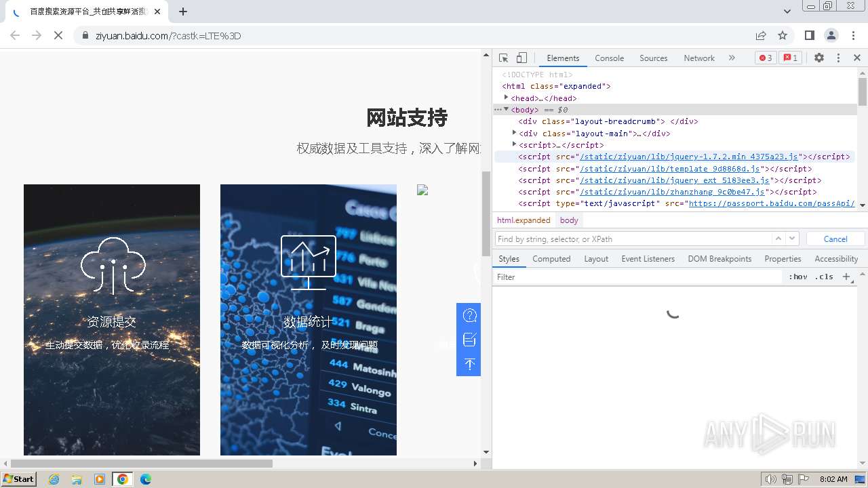
Task: Open the Chrome three-dot menu
Action: pyautogui.click(x=852, y=35)
